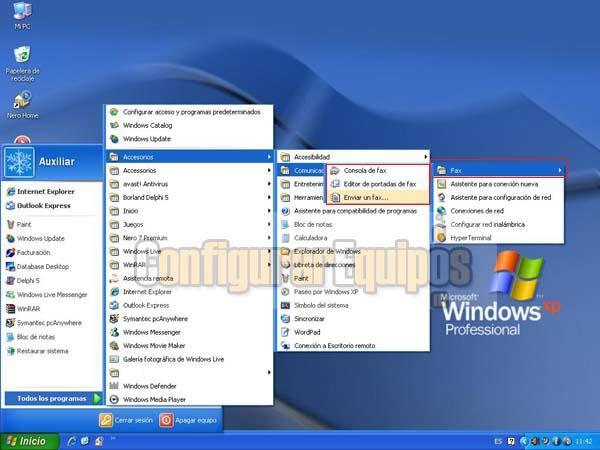Click the ES language indicator in taskbar
This screenshot has height=450, width=600.
[498, 442]
